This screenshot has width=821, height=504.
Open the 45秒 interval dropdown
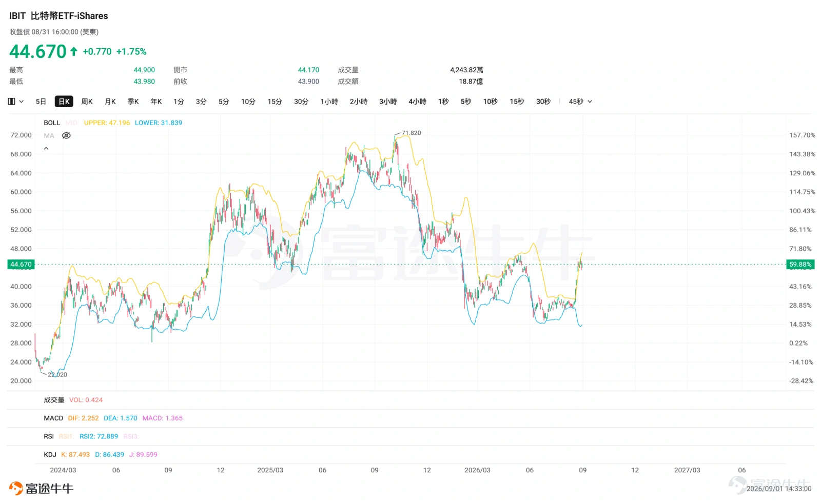580,102
